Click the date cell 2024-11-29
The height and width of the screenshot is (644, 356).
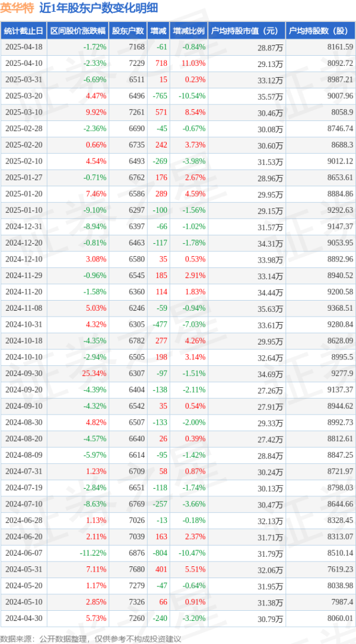pyautogui.click(x=24, y=276)
